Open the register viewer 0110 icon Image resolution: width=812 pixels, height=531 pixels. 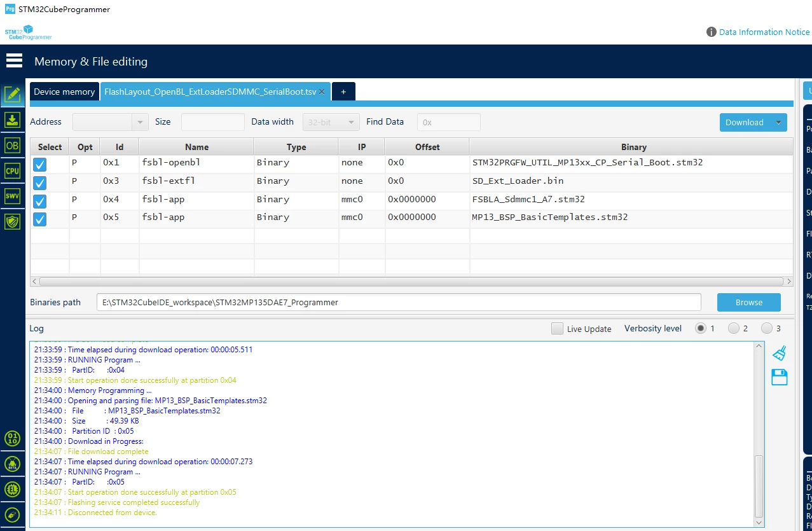[12, 438]
